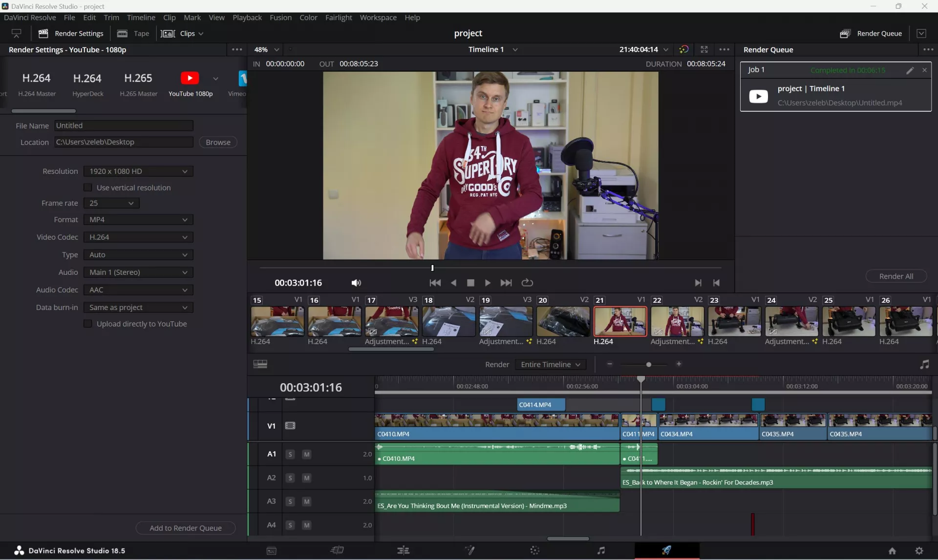Viewport: 938px width, 560px height.
Task: Remove Job 1 from render queue
Action: [x=924, y=70]
